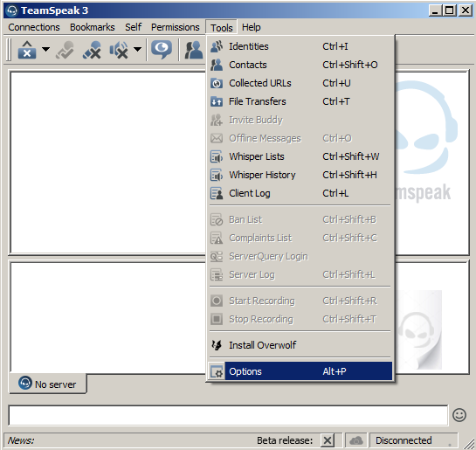Select the Identities menu entry
The width and height of the screenshot is (476, 450).
click(x=300, y=46)
